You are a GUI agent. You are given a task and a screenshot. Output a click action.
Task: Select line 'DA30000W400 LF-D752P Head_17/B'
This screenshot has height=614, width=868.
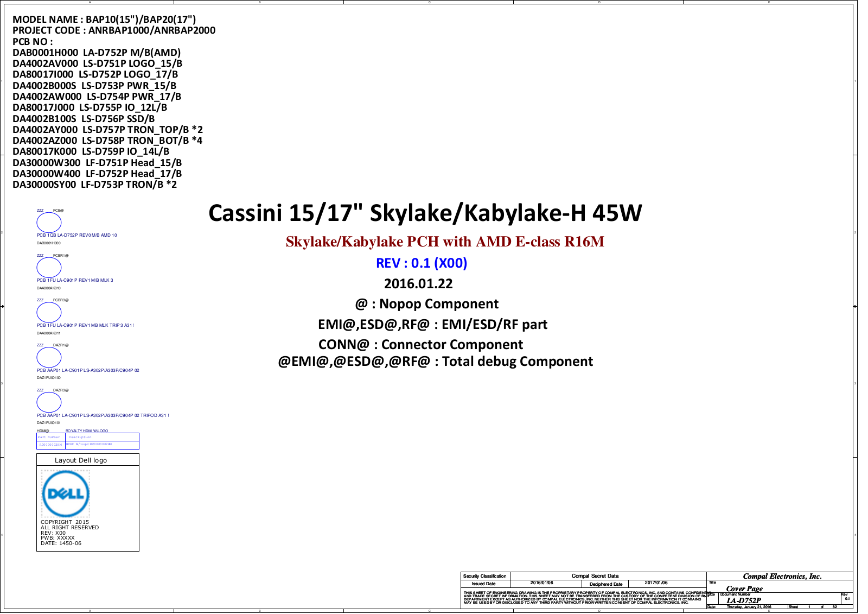tap(97, 174)
